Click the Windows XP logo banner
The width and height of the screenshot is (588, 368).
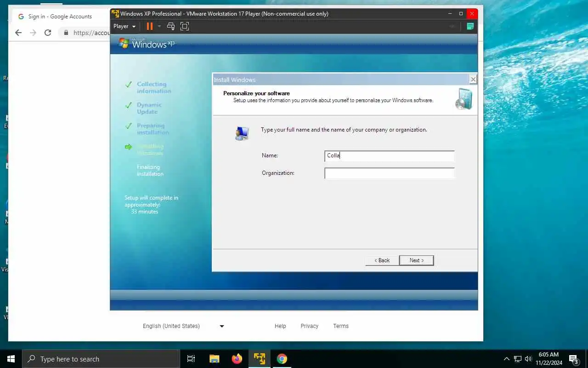[x=147, y=44]
